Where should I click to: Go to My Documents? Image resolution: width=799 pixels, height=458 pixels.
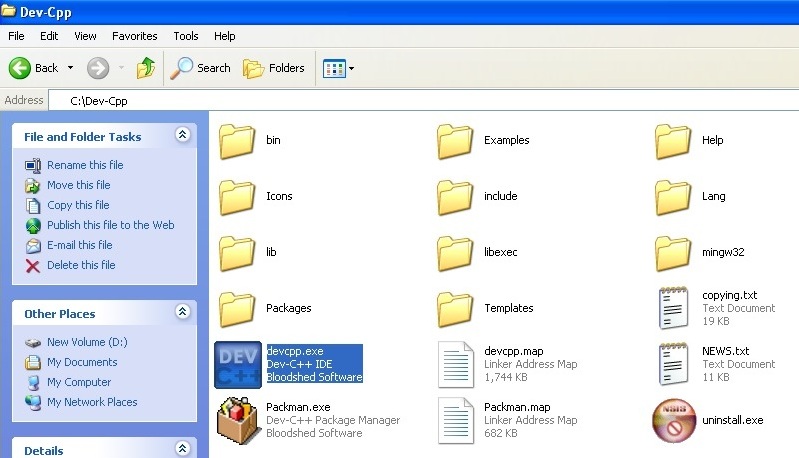82,362
